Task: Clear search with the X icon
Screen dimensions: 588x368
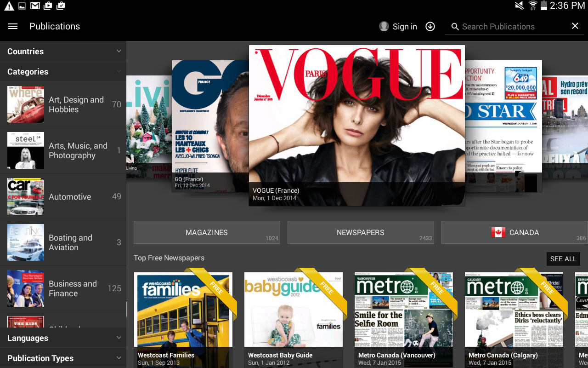Action: pyautogui.click(x=575, y=26)
